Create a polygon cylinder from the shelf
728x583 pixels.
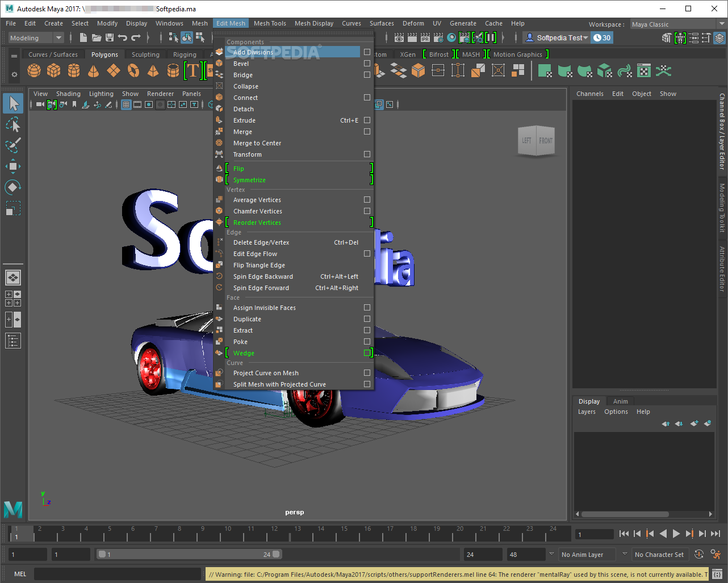click(x=74, y=71)
